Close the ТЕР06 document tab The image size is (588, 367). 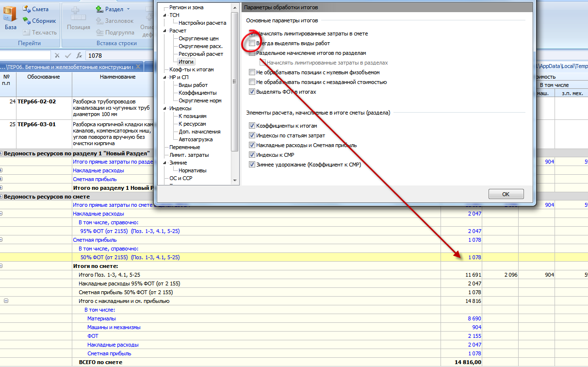coord(138,67)
